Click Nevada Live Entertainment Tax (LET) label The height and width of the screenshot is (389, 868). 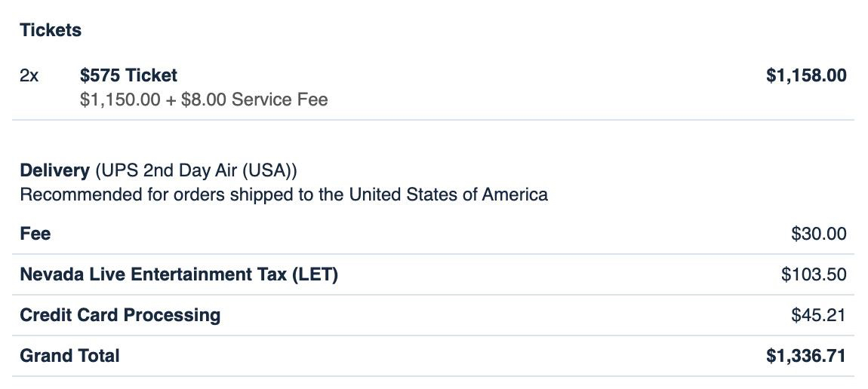pyautogui.click(x=179, y=274)
